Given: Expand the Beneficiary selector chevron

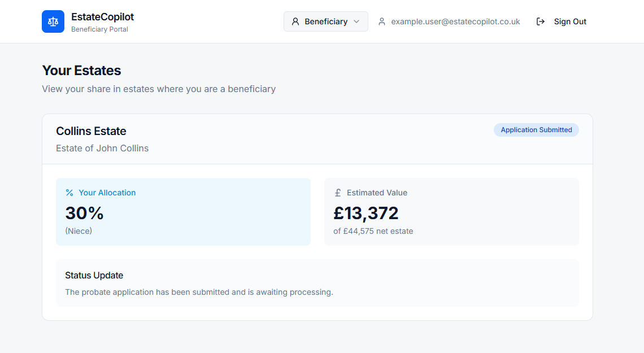Looking at the screenshot, I should click(356, 21).
